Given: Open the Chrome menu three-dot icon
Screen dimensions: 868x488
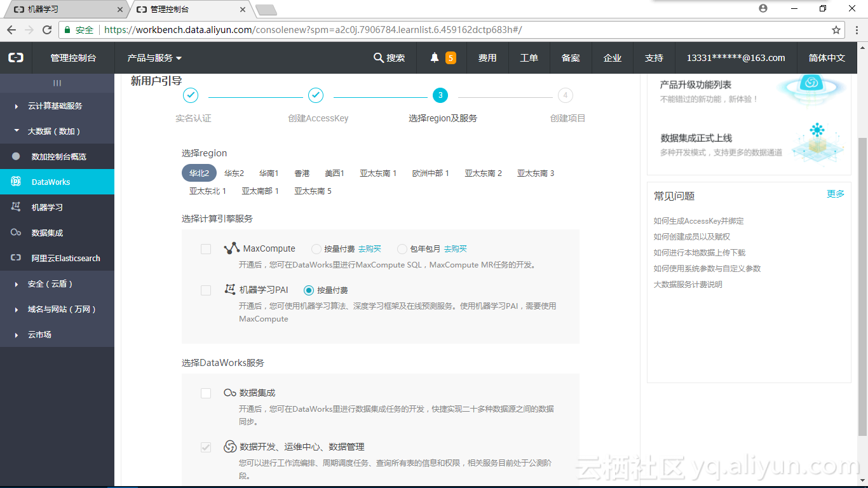Looking at the screenshot, I should (857, 30).
